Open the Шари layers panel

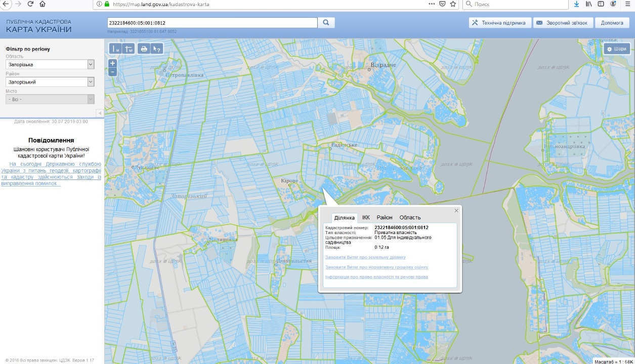click(616, 49)
